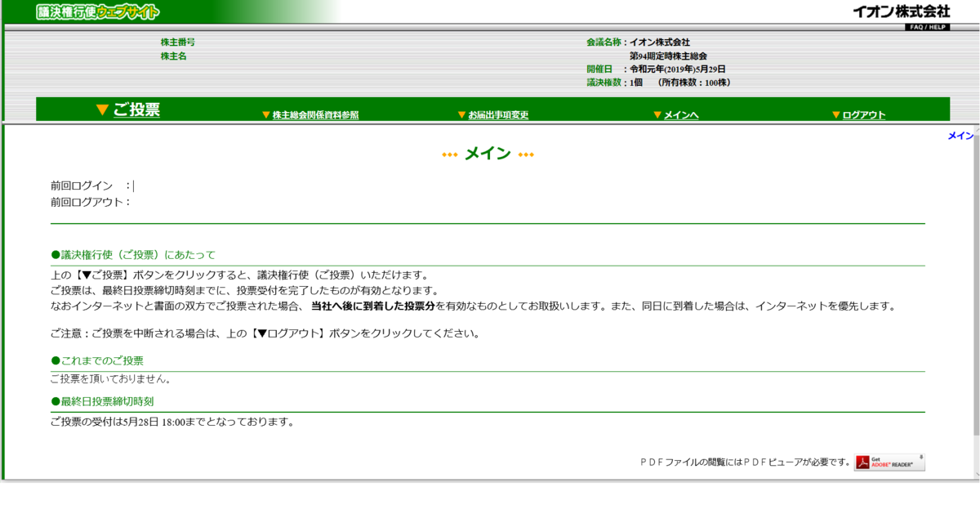This screenshot has width=980, height=532.
Task: Open the ご投票 voting menu
Action: (x=136, y=110)
